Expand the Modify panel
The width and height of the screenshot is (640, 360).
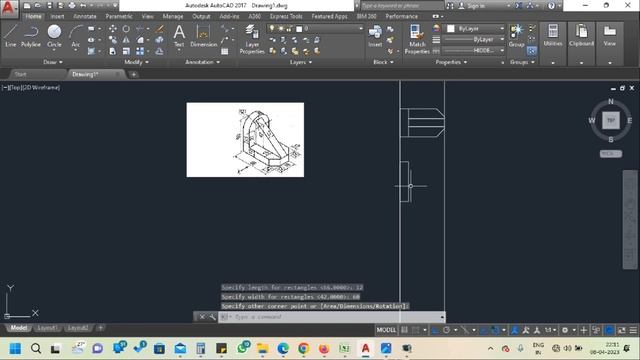(136, 62)
